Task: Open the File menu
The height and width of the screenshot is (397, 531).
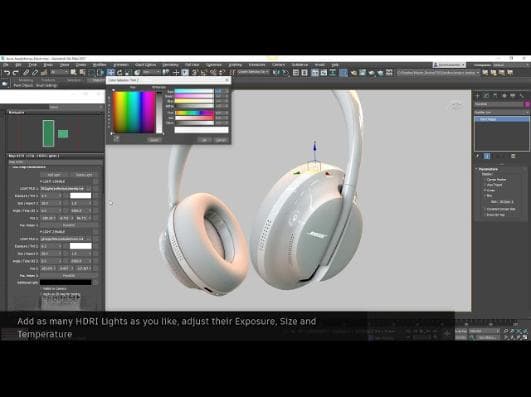Action: pos(6,65)
